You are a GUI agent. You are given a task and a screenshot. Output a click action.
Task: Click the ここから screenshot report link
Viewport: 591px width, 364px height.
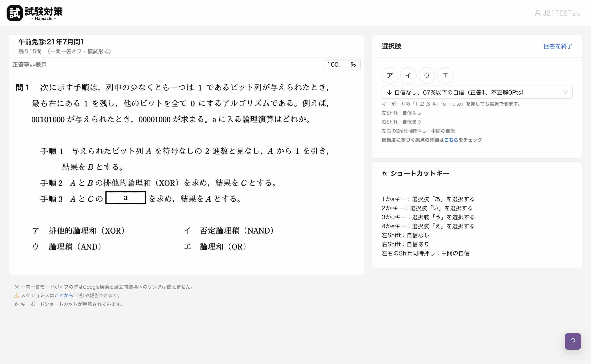(x=64, y=295)
